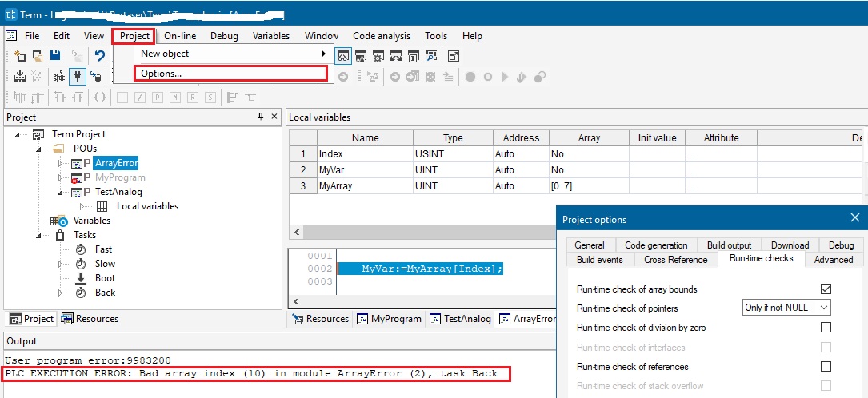Toggle Run-time check of array bounds checkbox

[x=826, y=289]
